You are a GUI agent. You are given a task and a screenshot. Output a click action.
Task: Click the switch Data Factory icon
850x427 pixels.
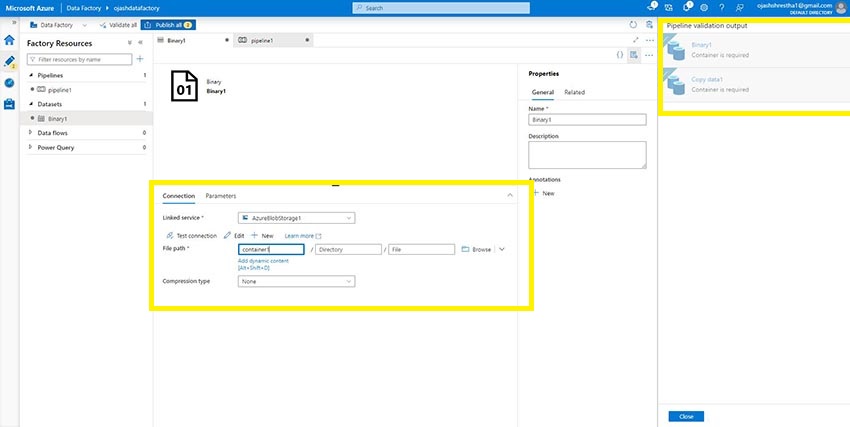[x=668, y=8]
